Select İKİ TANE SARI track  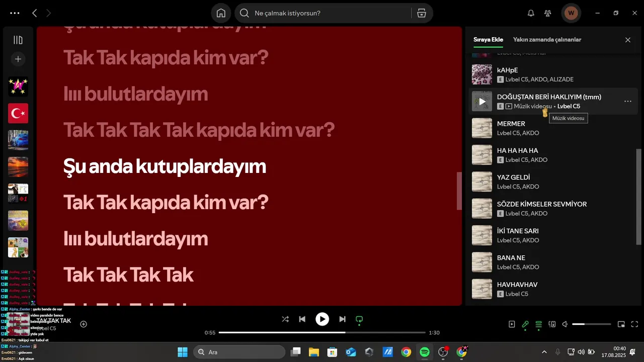[x=553, y=235]
